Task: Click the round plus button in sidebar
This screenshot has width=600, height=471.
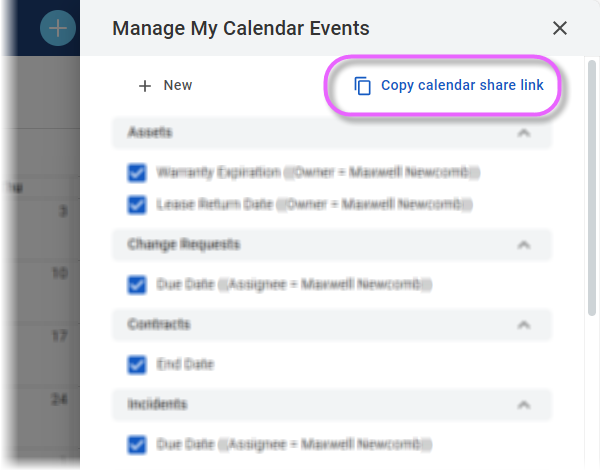Action: pos(58,28)
